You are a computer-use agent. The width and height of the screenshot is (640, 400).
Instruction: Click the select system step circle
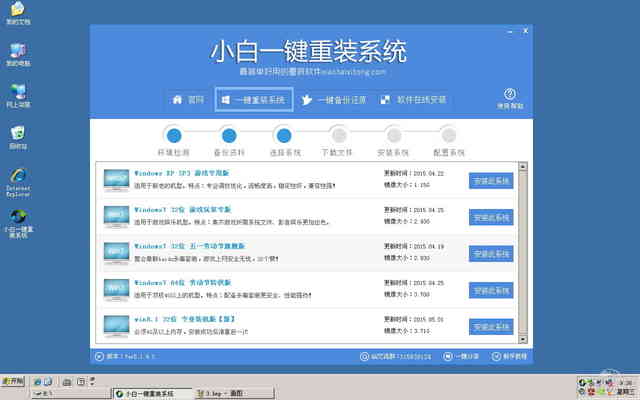284,136
